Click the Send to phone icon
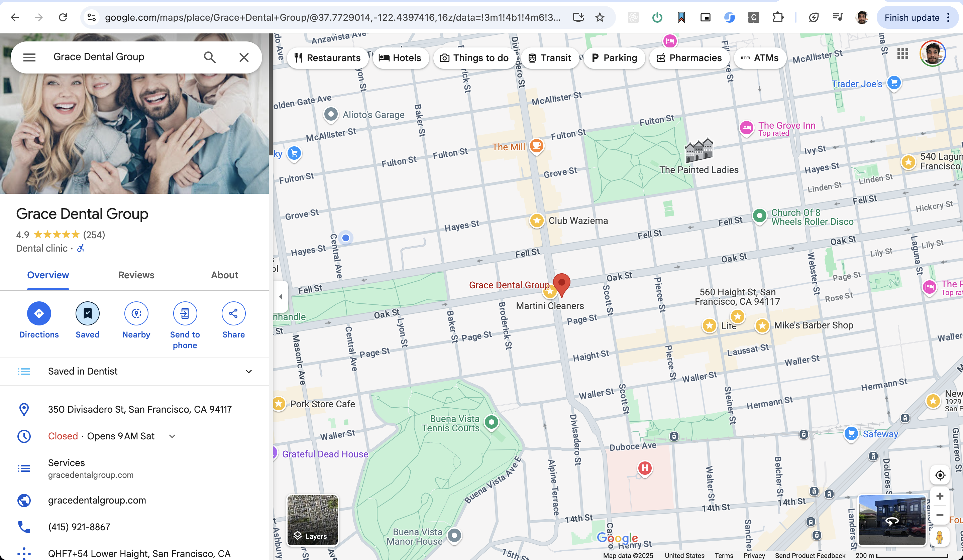 click(x=185, y=314)
